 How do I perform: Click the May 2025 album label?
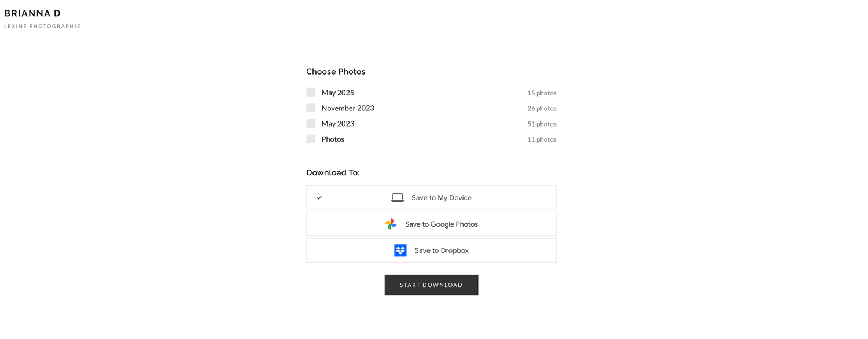(x=338, y=93)
